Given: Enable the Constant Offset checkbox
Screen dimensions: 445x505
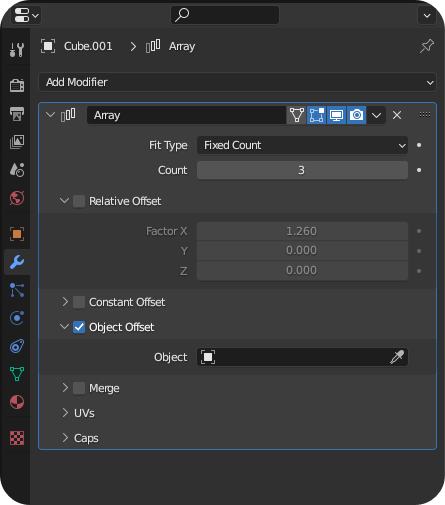Looking at the screenshot, I should point(79,302).
